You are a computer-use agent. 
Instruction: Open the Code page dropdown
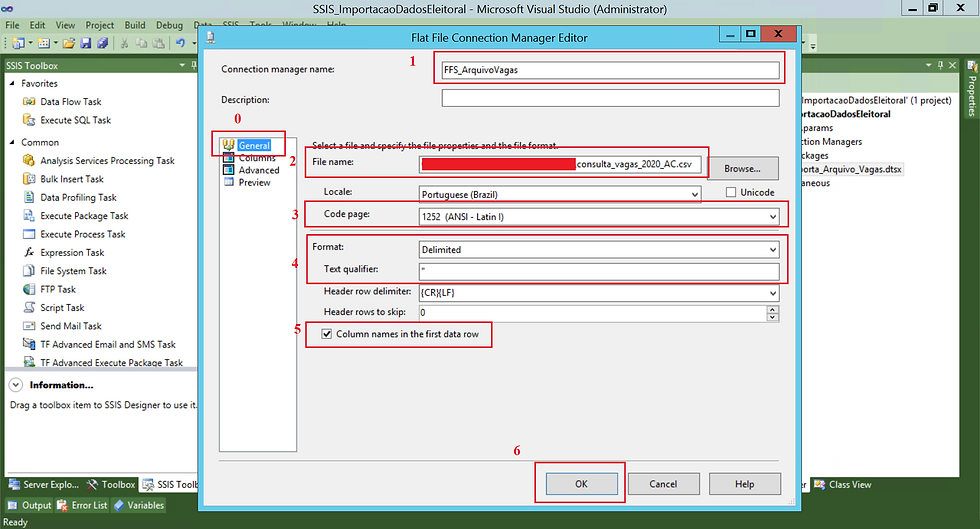pyautogui.click(x=773, y=217)
